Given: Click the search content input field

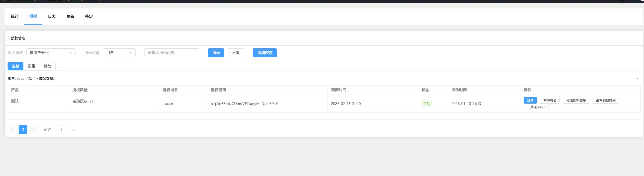Looking at the screenshot, I should (x=172, y=53).
